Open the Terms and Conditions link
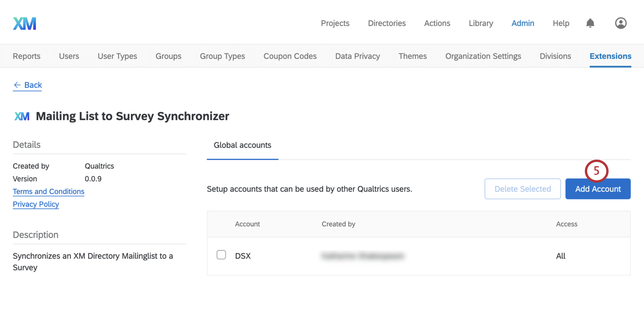Image resolution: width=644 pixels, height=322 pixels. click(x=48, y=192)
